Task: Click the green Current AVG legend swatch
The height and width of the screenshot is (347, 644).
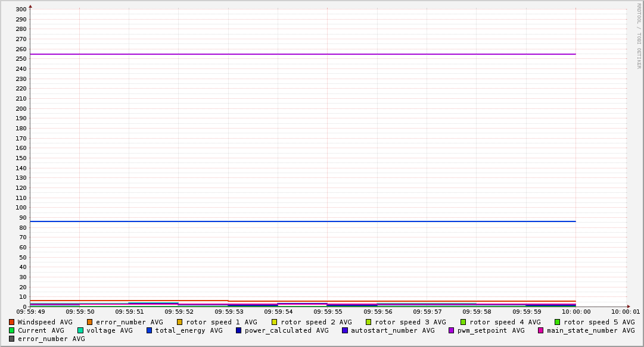Action: coord(11,330)
